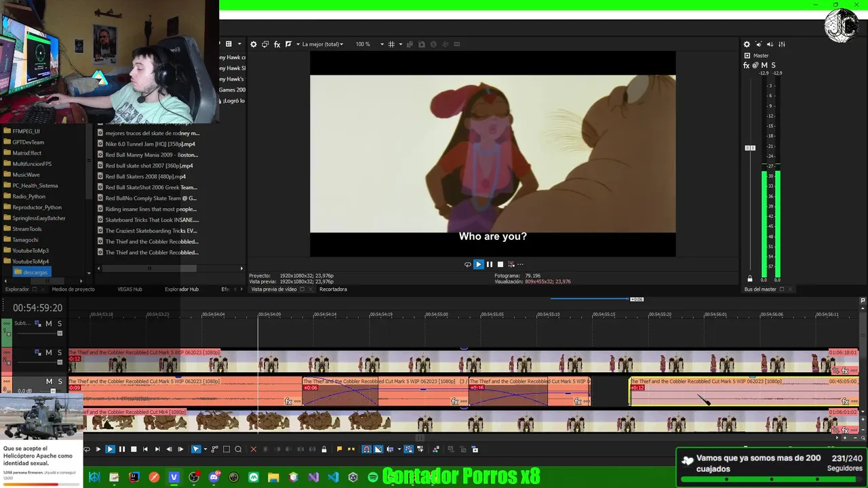
Task: Mute track 1 Subtitles
Action: (49, 323)
